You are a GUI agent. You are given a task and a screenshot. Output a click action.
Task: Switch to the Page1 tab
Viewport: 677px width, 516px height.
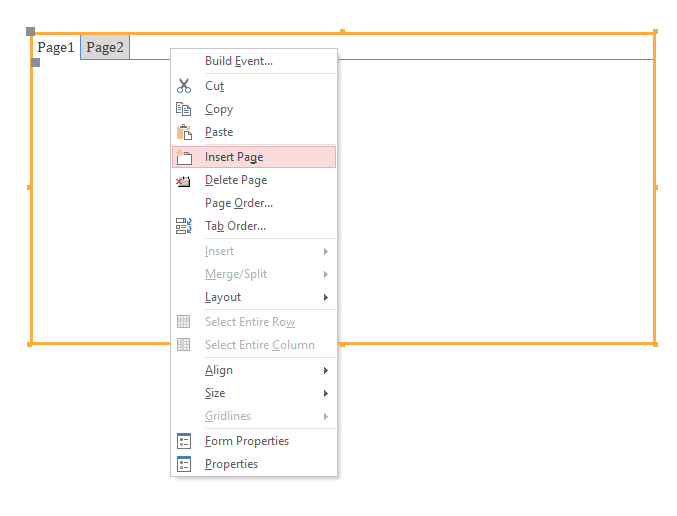(x=56, y=47)
